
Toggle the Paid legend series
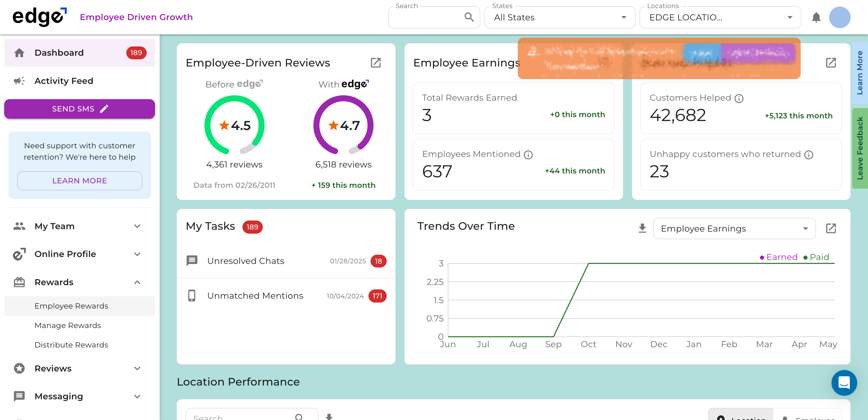click(816, 257)
